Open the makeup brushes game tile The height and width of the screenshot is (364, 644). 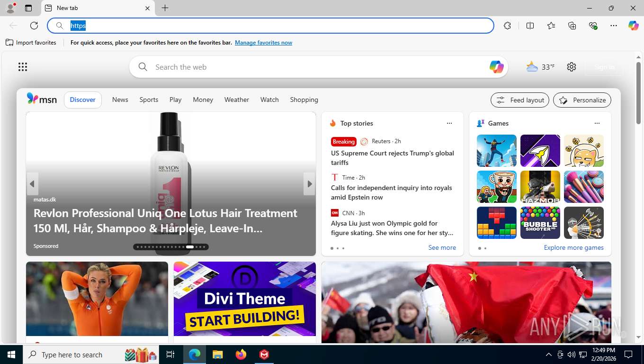(x=584, y=187)
